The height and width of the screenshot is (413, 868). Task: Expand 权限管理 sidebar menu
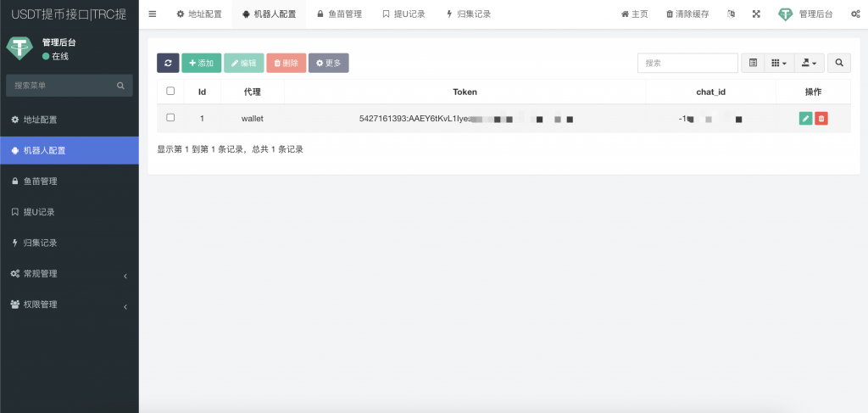pos(70,304)
